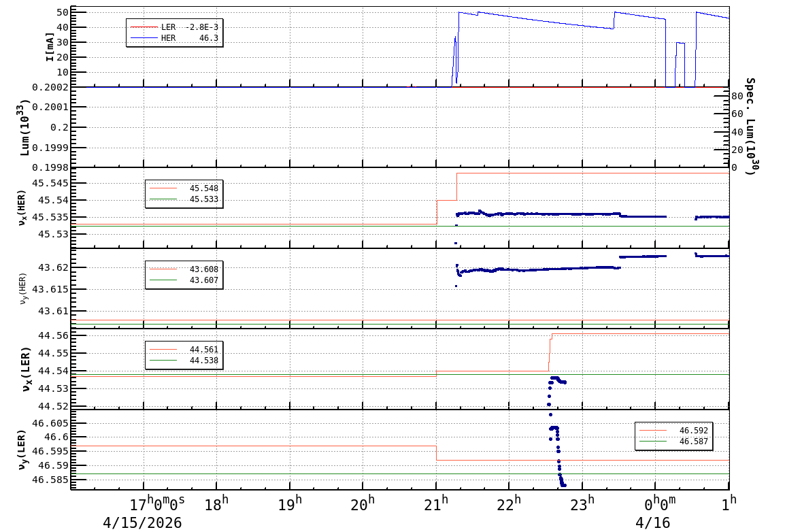
Task: Click the 0.1998 luminosity tick label
Action: 50,167
